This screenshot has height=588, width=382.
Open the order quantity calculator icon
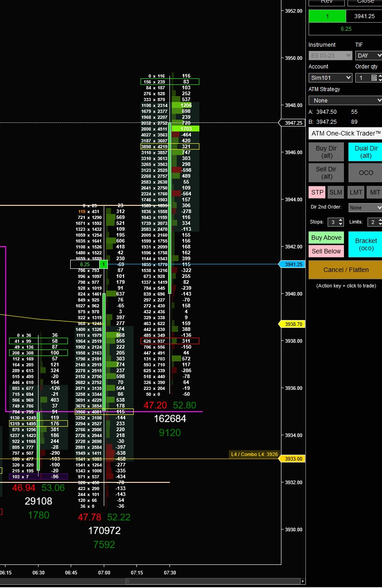(x=374, y=78)
